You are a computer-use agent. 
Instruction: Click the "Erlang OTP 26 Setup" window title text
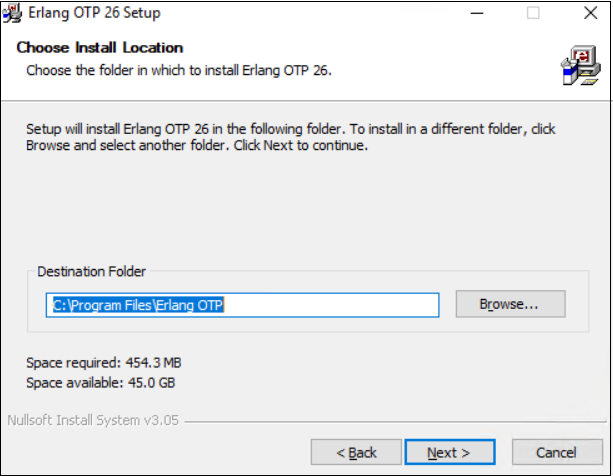coord(95,14)
